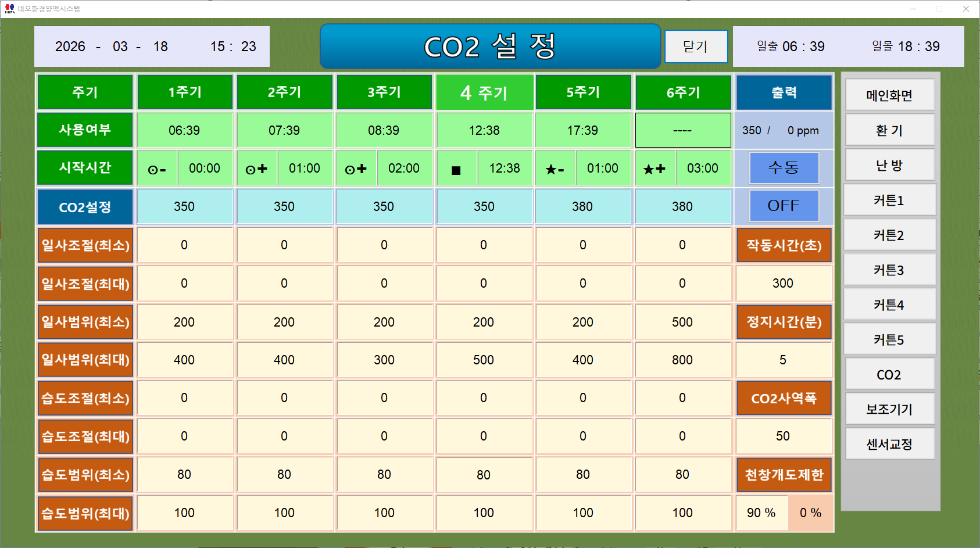
Task: Edit 2주기 start time 01:00
Action: coord(305,169)
